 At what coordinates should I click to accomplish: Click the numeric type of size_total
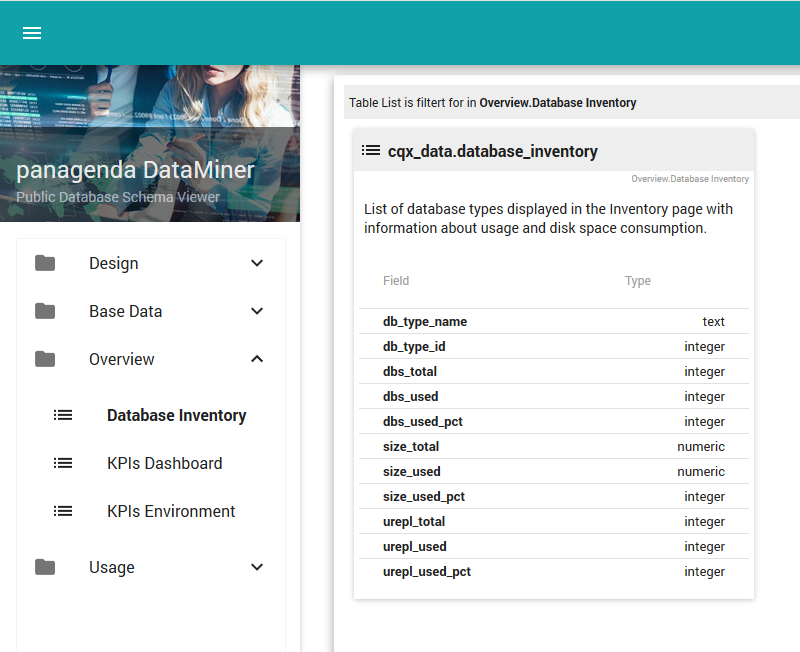pos(701,446)
